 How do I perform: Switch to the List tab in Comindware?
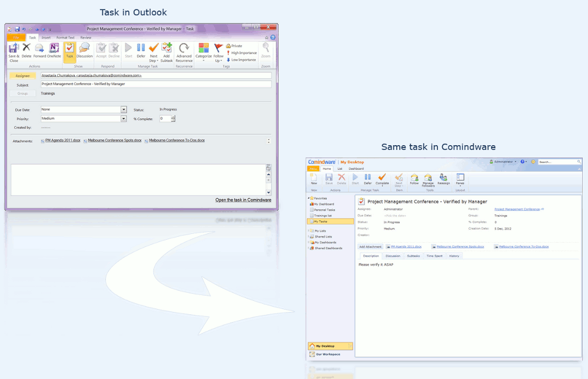tap(340, 169)
